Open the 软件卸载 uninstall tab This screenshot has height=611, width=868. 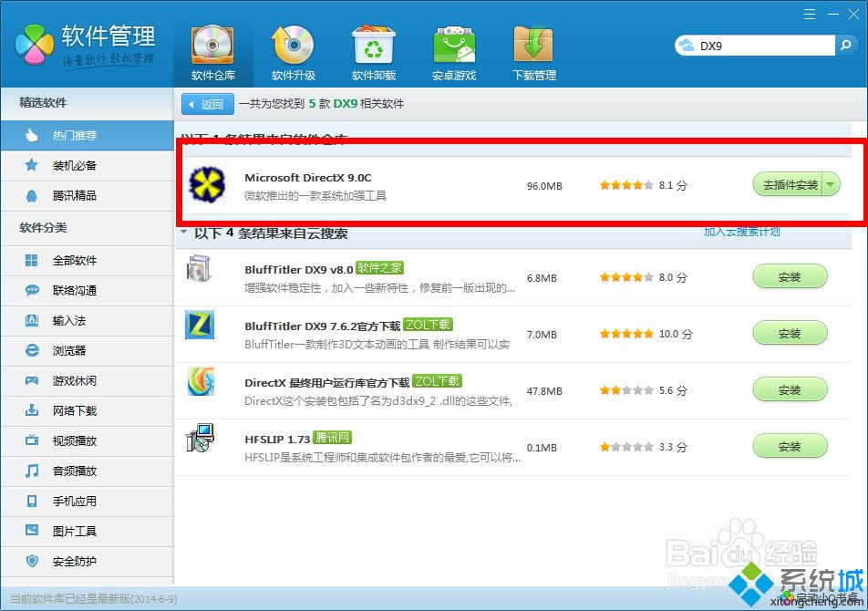(x=374, y=54)
